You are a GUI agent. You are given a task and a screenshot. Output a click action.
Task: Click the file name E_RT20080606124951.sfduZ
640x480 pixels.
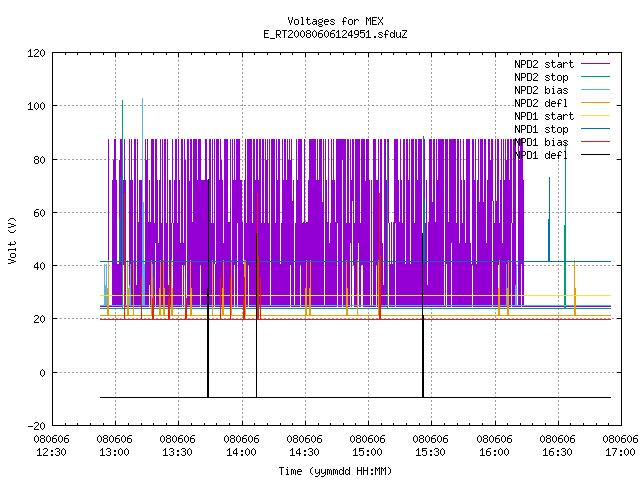pyautogui.click(x=335, y=34)
